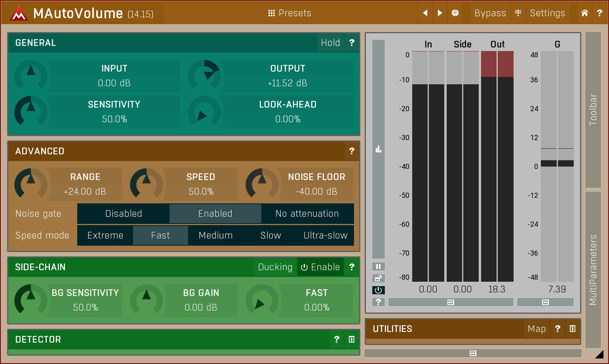Viewport: 609px width, 364px height.
Task: Expand the DETECTOR panel
Action: 351,339
